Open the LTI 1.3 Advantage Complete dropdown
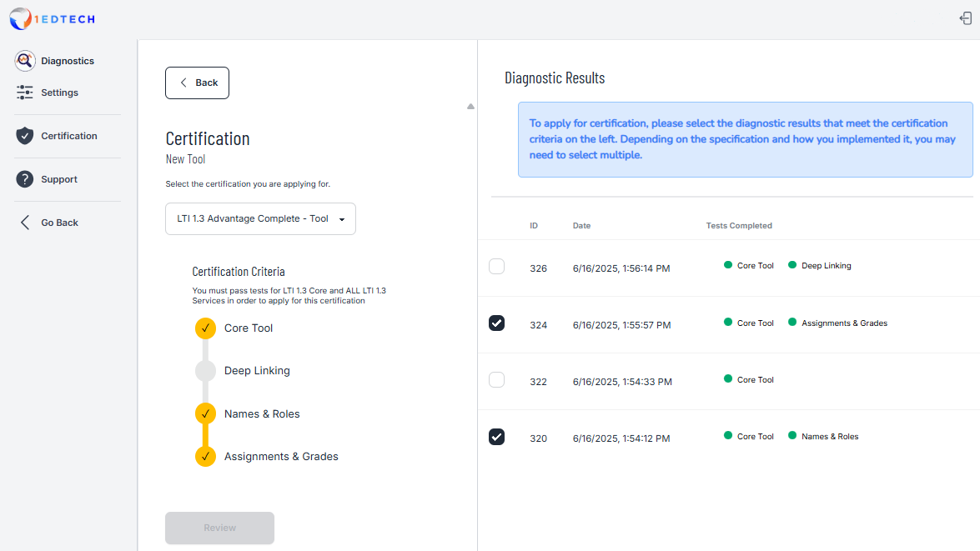Screen dimensions: 980x551 (259, 218)
